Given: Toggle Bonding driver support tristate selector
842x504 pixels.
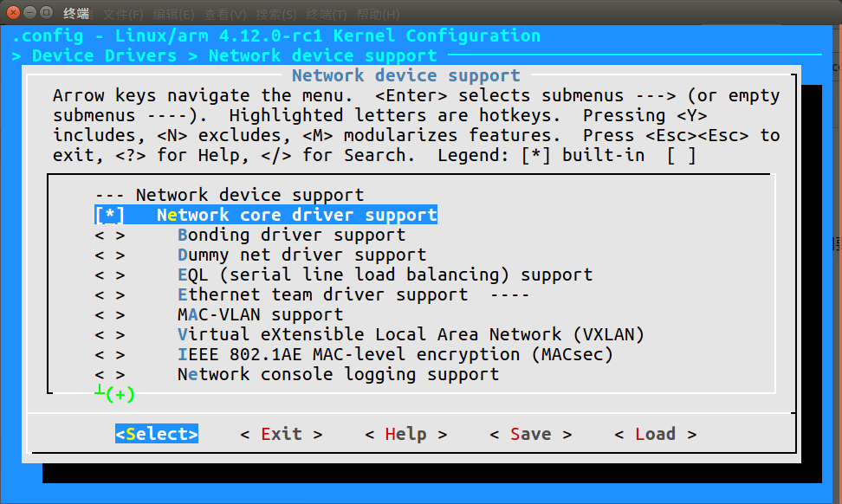Looking at the screenshot, I should (x=109, y=235).
